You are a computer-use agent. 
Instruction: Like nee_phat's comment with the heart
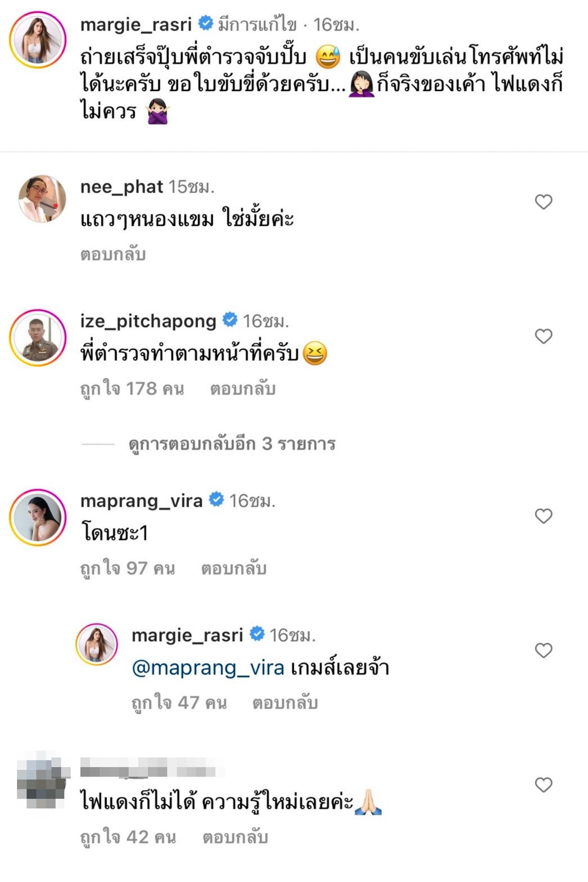[543, 202]
